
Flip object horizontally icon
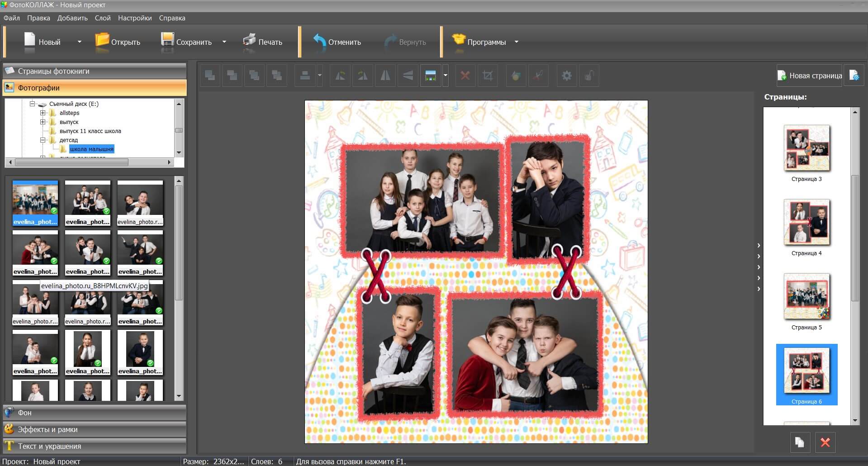click(x=385, y=76)
